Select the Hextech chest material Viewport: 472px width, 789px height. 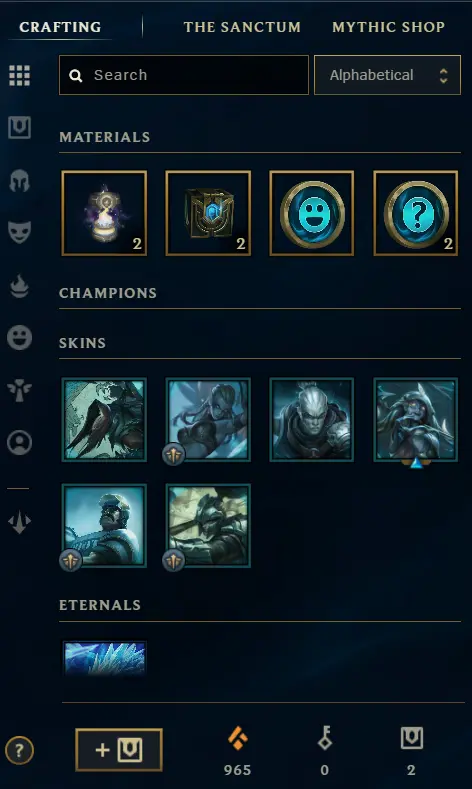[208, 213]
